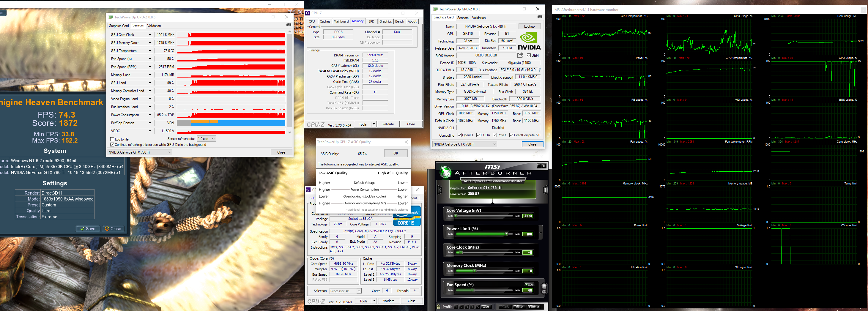The width and height of the screenshot is (868, 311).
Task: Open the Validation tab in GPU-Z Sensors window
Action: (x=154, y=26)
